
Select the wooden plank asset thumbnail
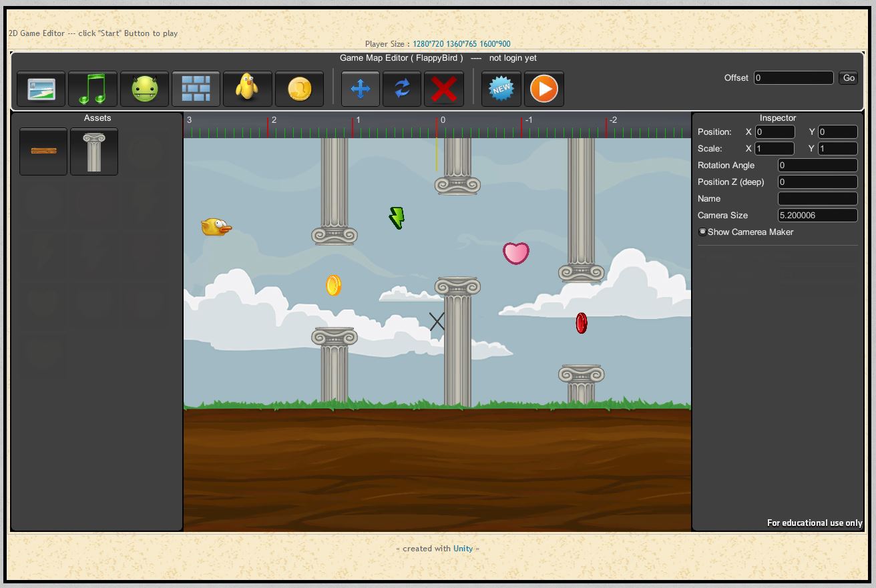pyautogui.click(x=43, y=152)
